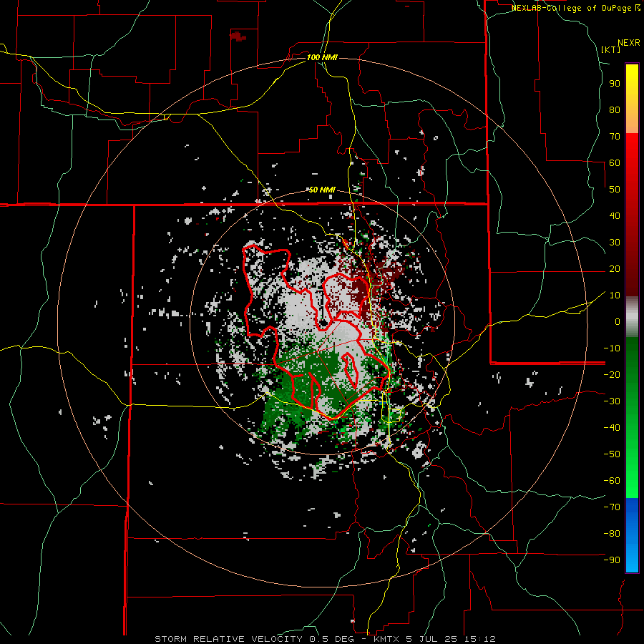Click the 90 value on the scale

615,84
